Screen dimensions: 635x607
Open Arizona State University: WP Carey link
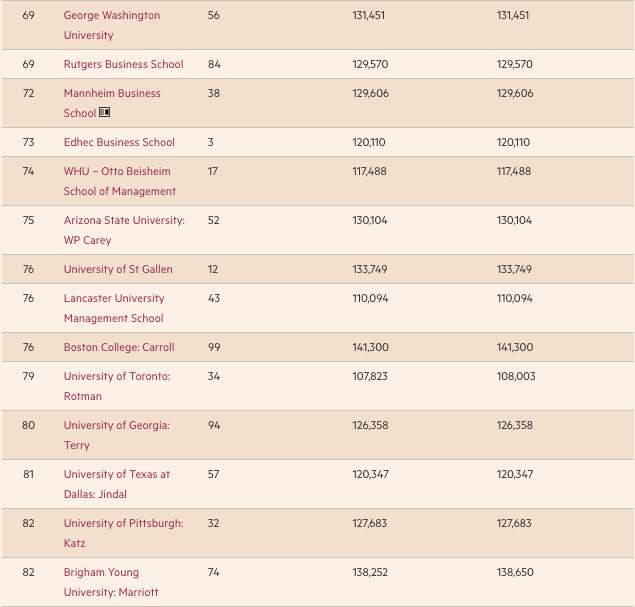(124, 230)
